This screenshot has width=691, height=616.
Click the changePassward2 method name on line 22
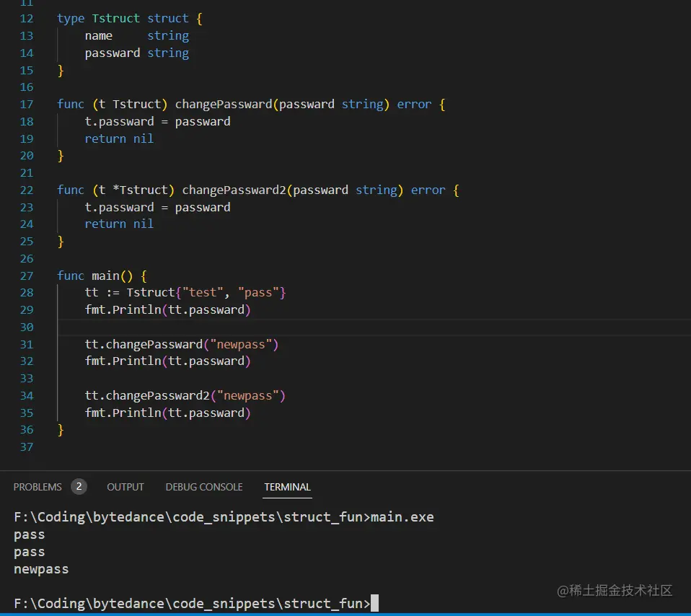[234, 190]
